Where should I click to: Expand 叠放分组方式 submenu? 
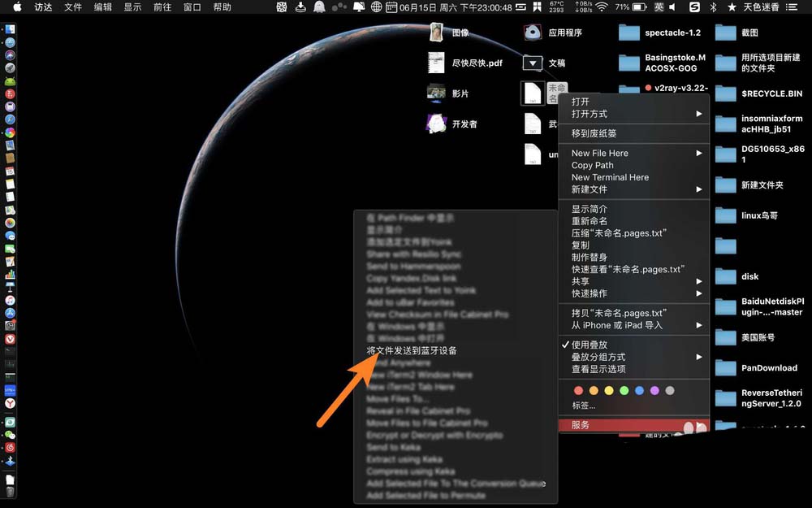coord(633,357)
